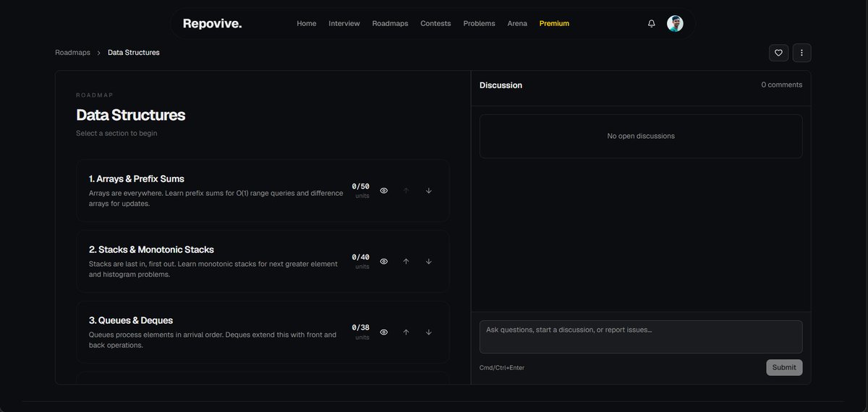Move Queues & Deques section down
868x412 pixels.
(x=429, y=332)
